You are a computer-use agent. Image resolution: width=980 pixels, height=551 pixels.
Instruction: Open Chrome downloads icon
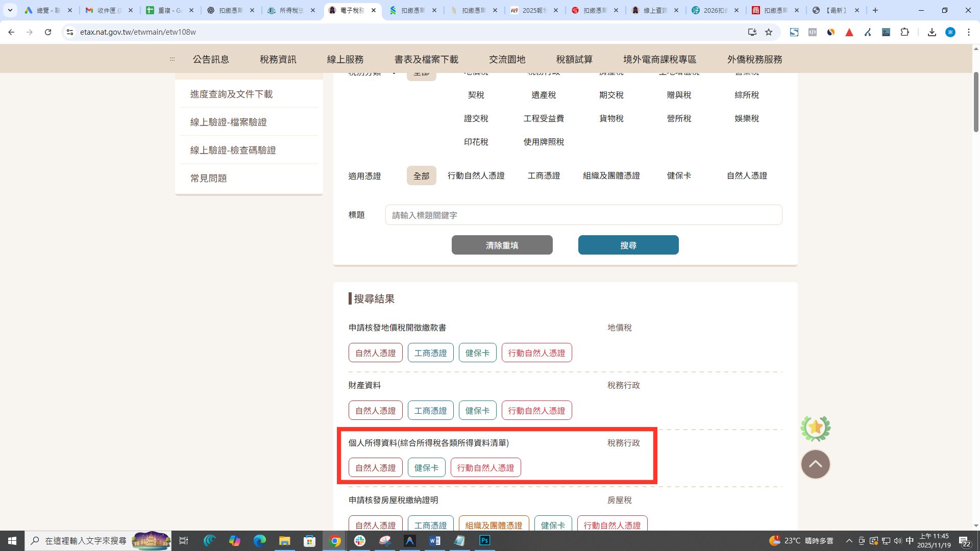point(932,32)
